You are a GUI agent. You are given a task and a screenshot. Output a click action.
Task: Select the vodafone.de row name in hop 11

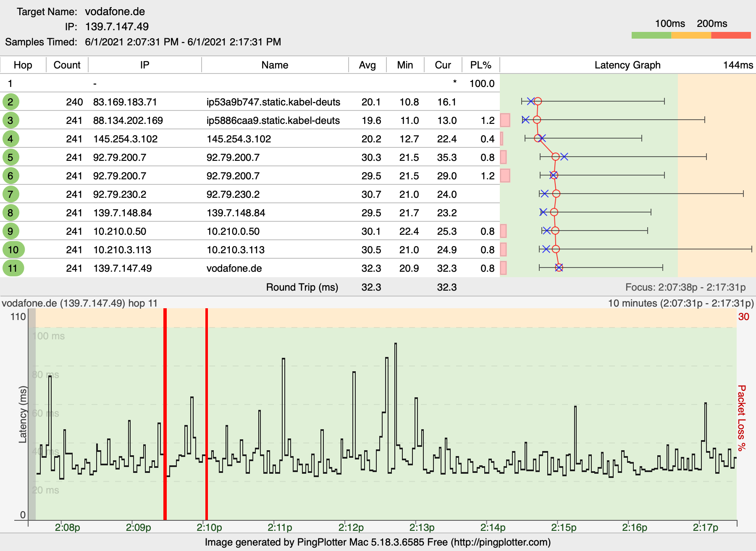(234, 268)
